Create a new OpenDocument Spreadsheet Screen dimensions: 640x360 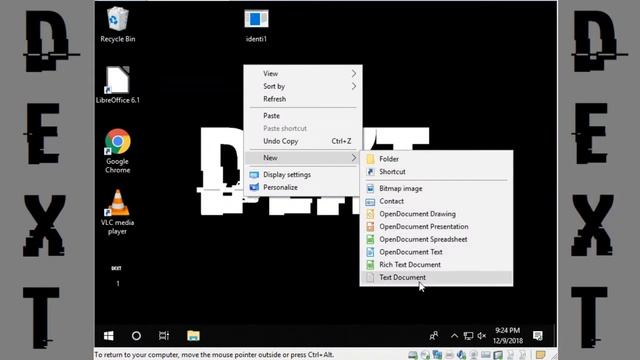pyautogui.click(x=436, y=239)
